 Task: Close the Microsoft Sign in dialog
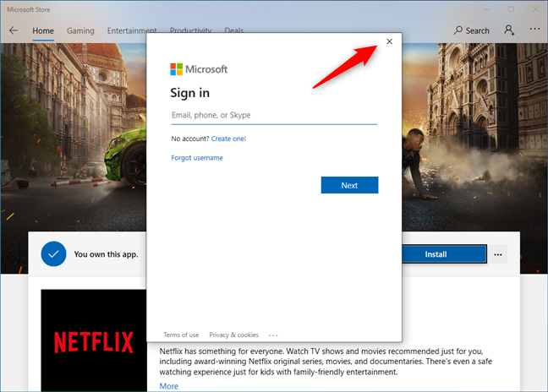coord(389,41)
